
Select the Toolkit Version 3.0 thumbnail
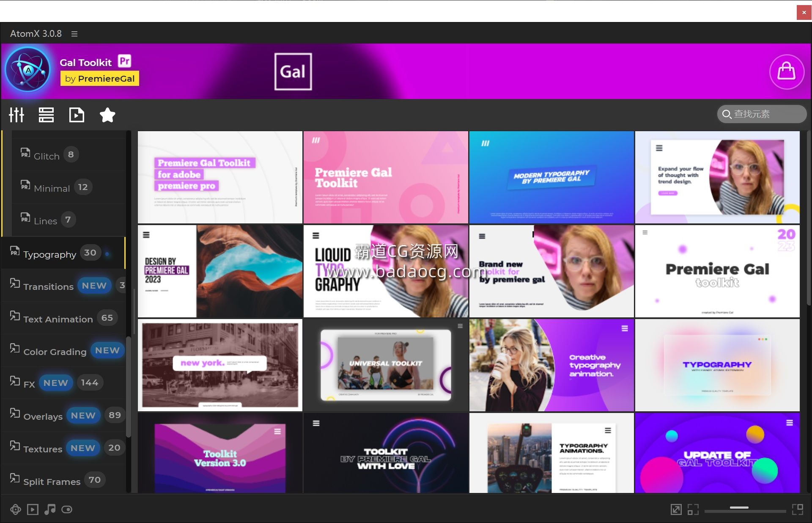tap(220, 453)
